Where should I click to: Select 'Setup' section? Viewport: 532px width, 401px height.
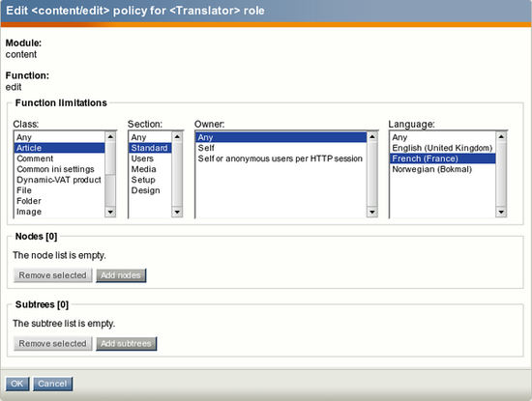[x=150, y=180]
